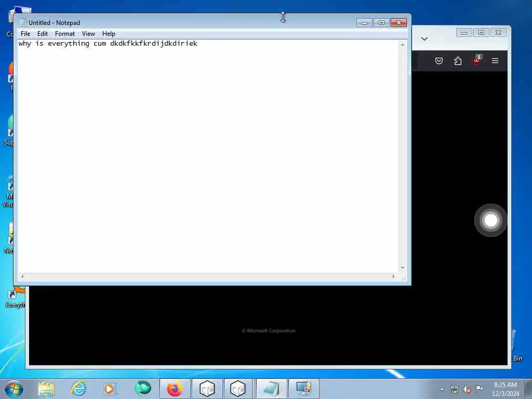Close the Firefox window
The image size is (532, 399).
498,33
